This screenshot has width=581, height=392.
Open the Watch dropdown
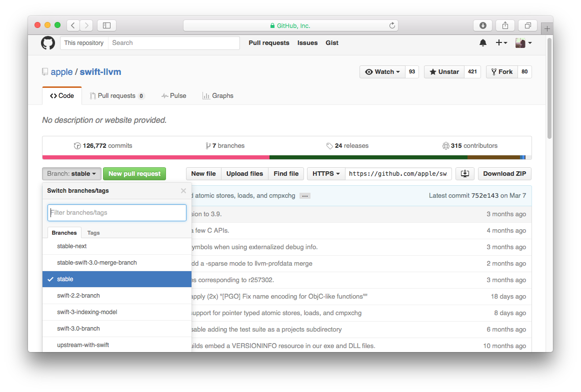tap(382, 72)
